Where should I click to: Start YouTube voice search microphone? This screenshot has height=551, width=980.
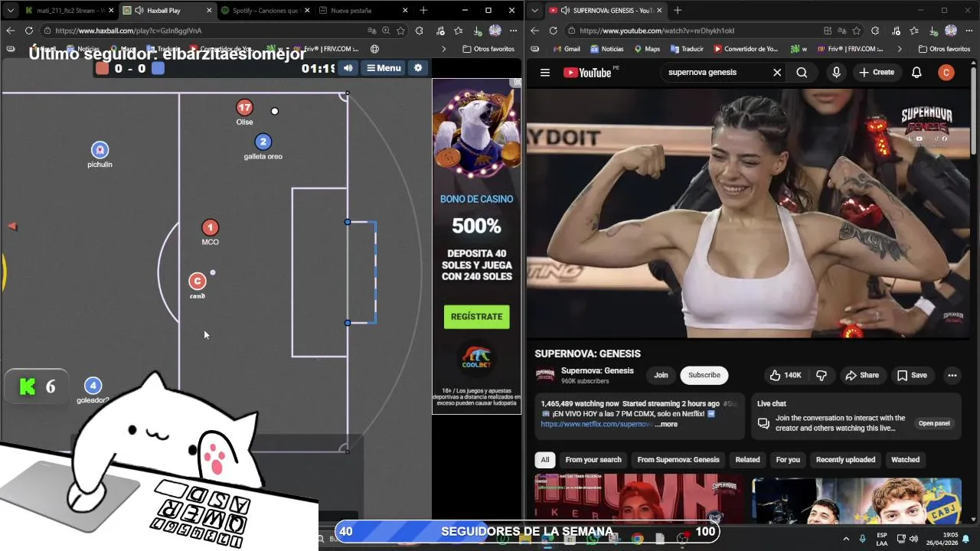pyautogui.click(x=836, y=73)
